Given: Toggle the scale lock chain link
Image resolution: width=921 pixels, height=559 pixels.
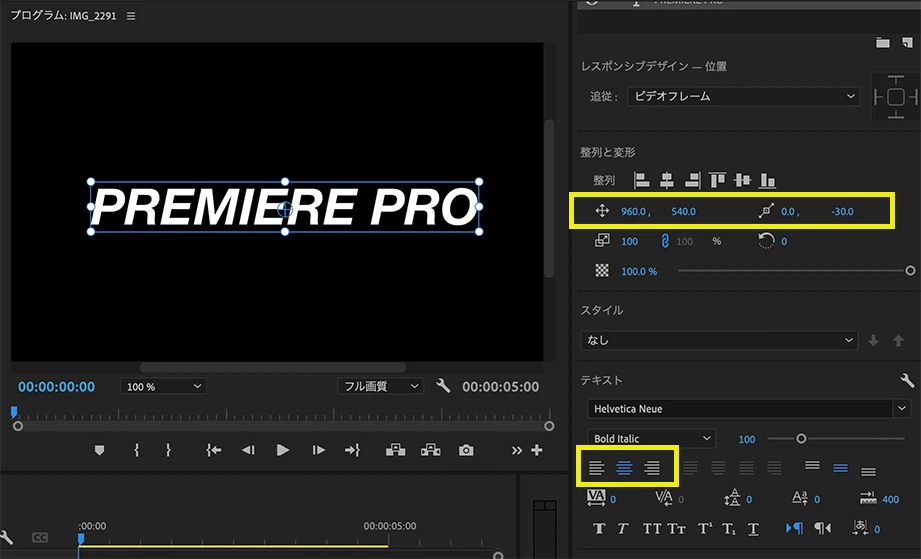Looking at the screenshot, I should (x=665, y=241).
